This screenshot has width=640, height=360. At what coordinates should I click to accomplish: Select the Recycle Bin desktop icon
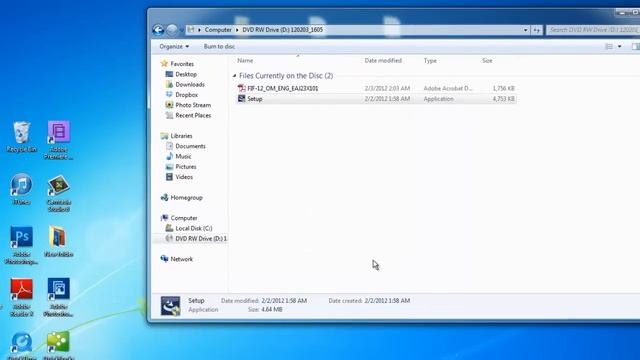(21, 137)
